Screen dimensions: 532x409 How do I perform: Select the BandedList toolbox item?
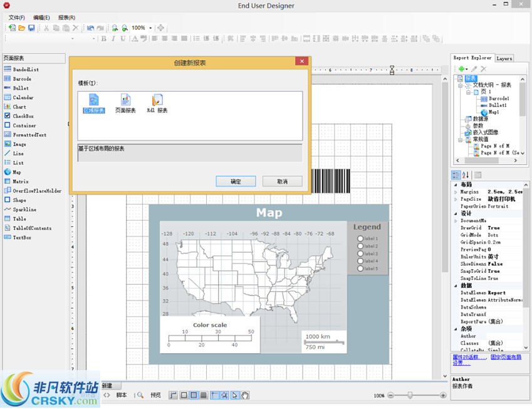22,69
